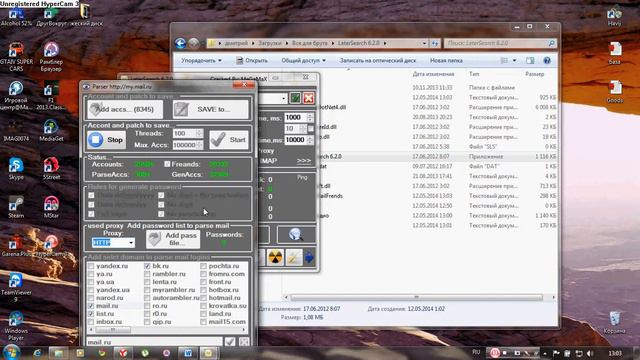The width and height of the screenshot is (640, 360).
Task: Click the Threads value stepper
Action: pos(199,133)
